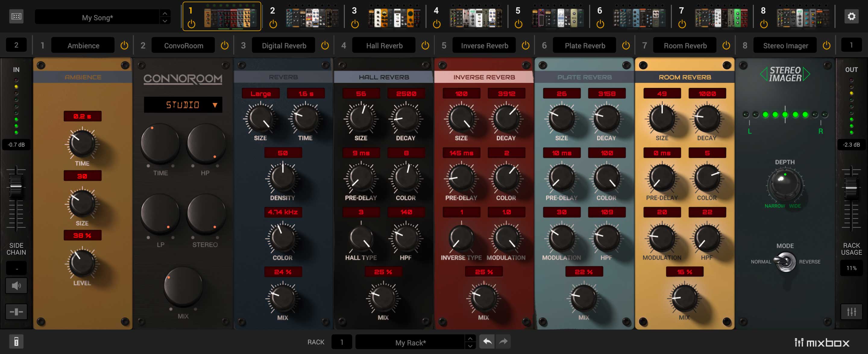Image resolution: width=868 pixels, height=354 pixels.
Task: Click the remote control icon at bottom left
Action: pyautogui.click(x=16, y=342)
